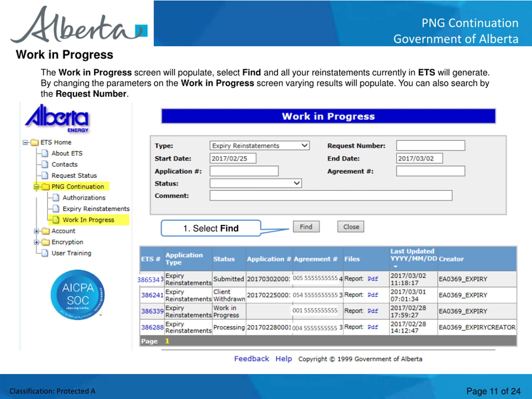Select Expiry Reinstatements in the tree
The image size is (532, 399).
[x=96, y=209]
